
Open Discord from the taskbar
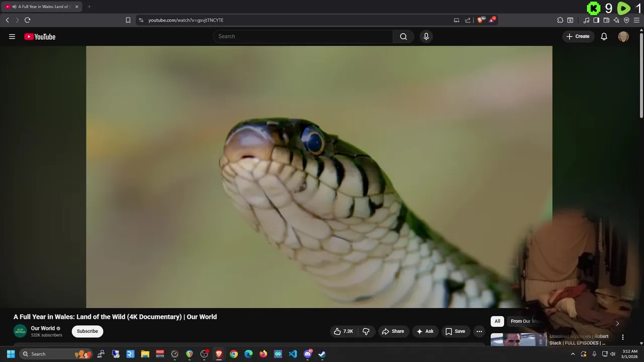coord(307,354)
